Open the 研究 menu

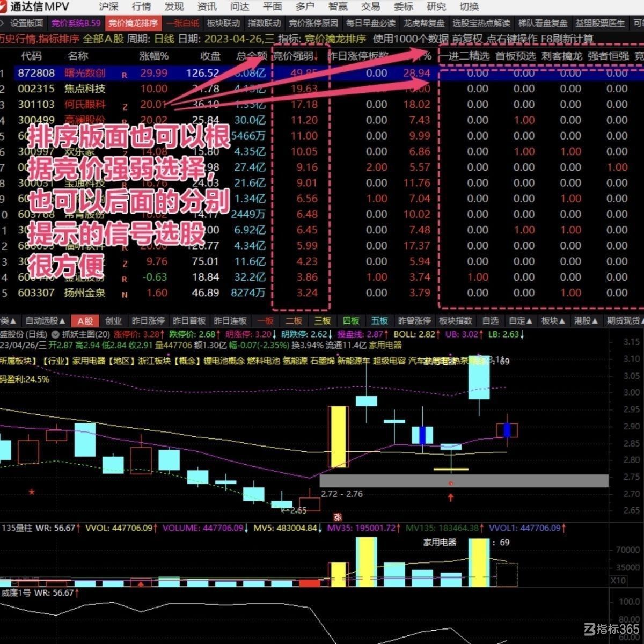coord(436,6)
